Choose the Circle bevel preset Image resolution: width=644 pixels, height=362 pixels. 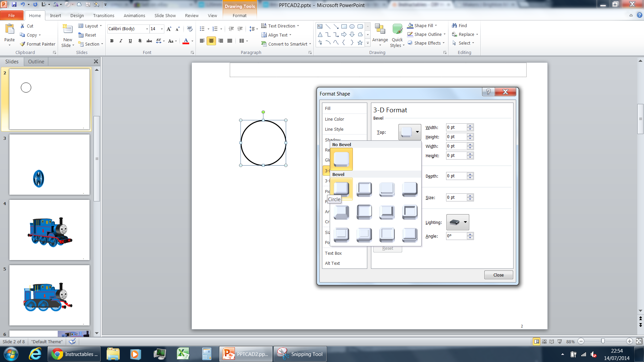(x=341, y=189)
